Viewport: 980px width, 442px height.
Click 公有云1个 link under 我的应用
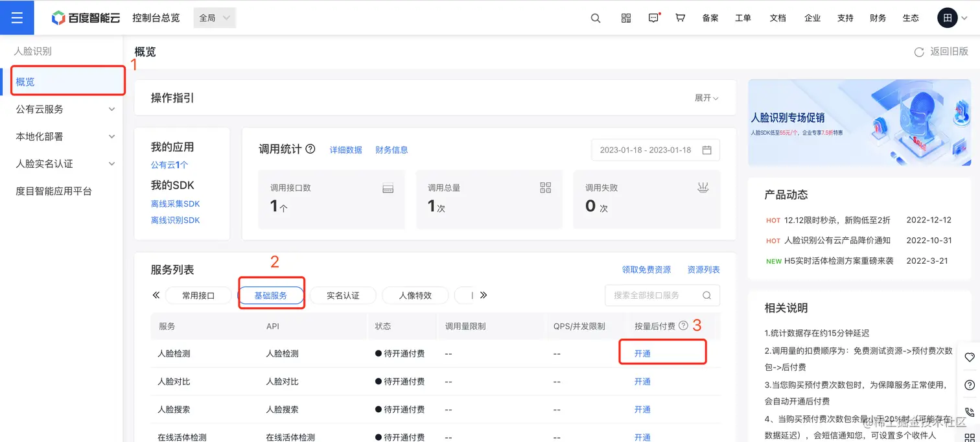170,165
